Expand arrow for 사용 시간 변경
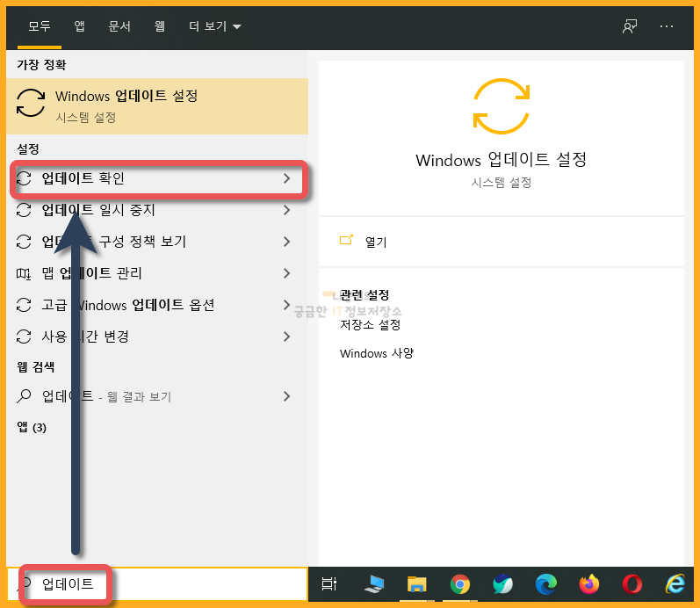The image size is (700, 608). tap(286, 337)
